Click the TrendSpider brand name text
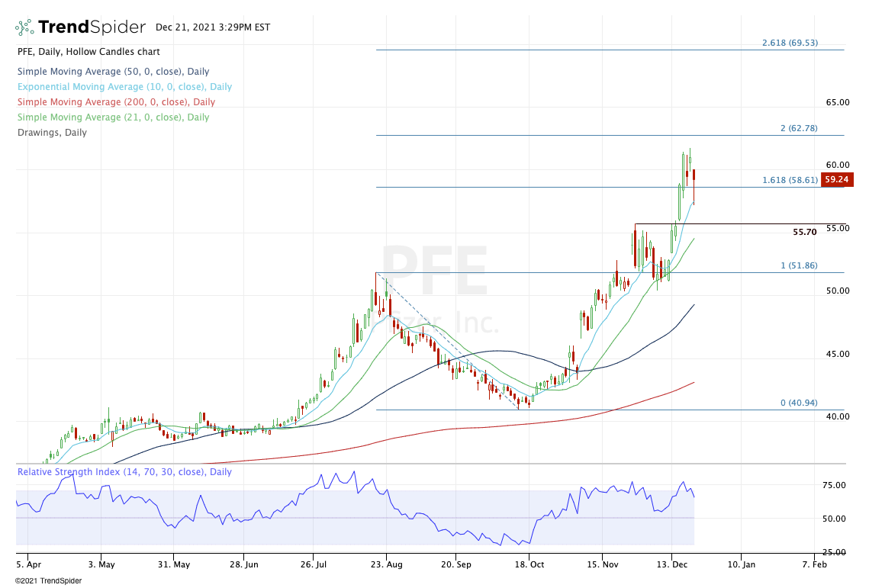This screenshot has height=588, width=869. click(92, 27)
